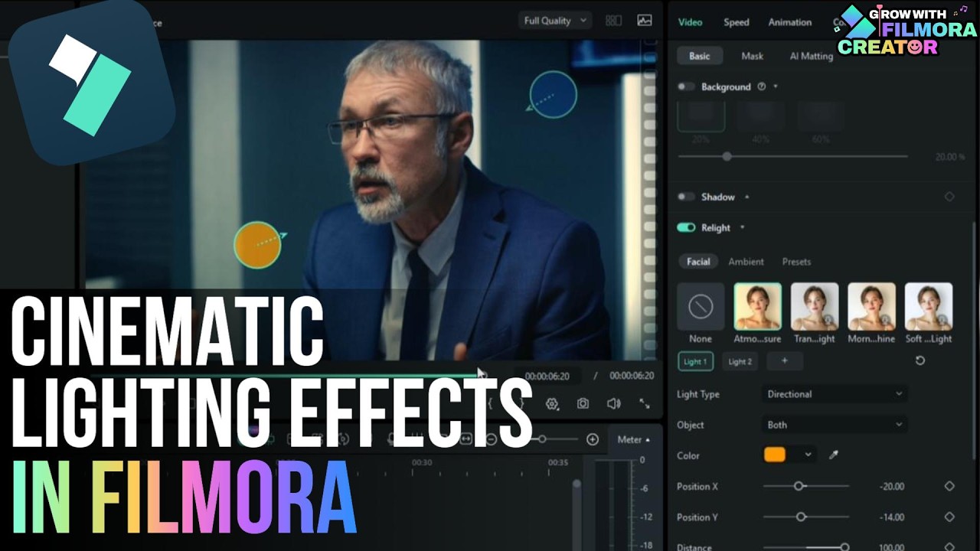980x551 pixels.
Task: Select the 40% background blur thumbnail
Action: point(760,117)
